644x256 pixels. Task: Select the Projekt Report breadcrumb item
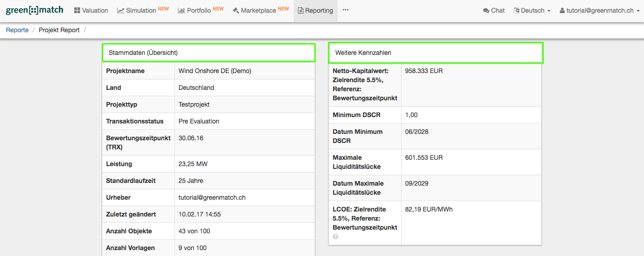(x=59, y=30)
